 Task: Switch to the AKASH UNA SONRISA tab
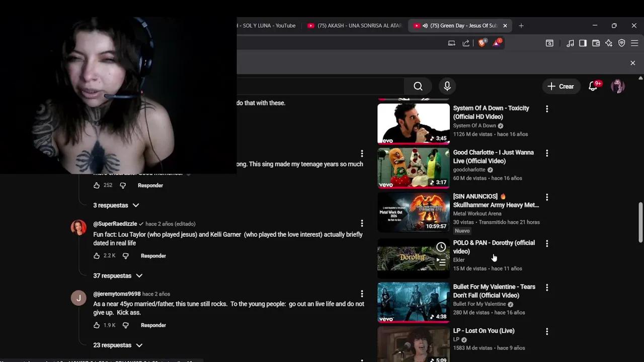pyautogui.click(x=355, y=26)
